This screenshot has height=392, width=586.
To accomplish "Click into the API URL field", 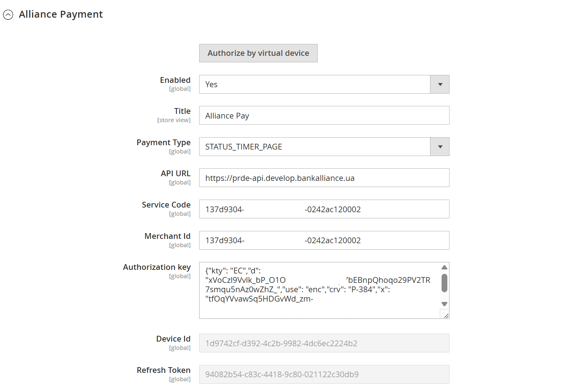I will click(324, 178).
